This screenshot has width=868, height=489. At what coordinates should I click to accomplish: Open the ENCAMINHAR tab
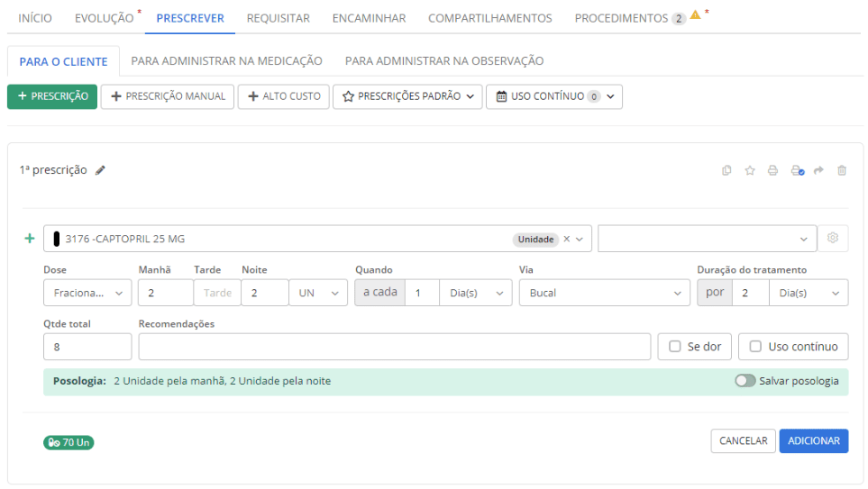tap(369, 18)
